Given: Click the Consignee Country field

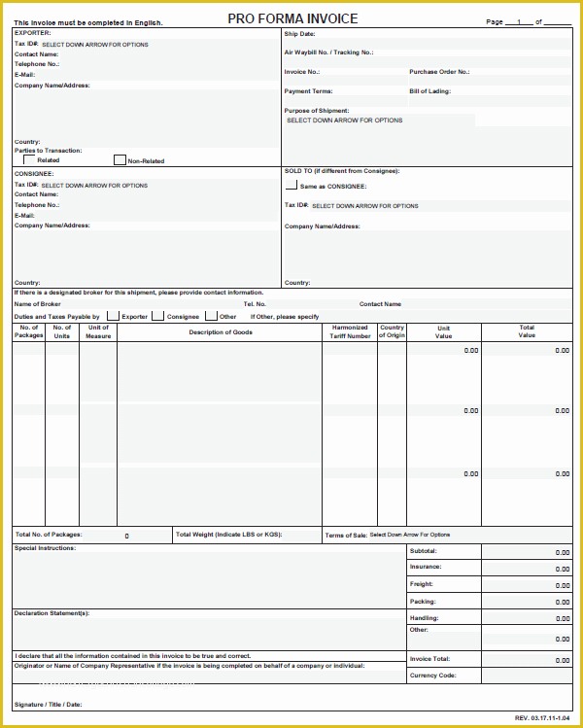Looking at the screenshot, I should [x=160, y=282].
